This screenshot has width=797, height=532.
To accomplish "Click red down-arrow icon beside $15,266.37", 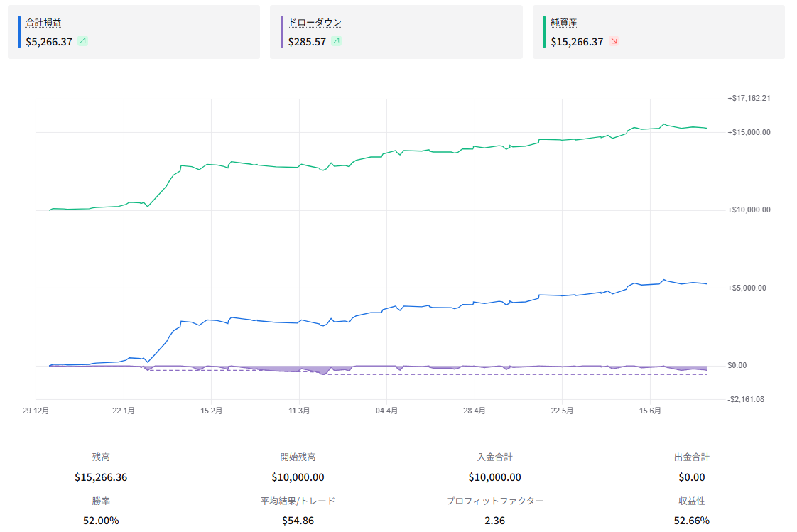I will tap(614, 41).
